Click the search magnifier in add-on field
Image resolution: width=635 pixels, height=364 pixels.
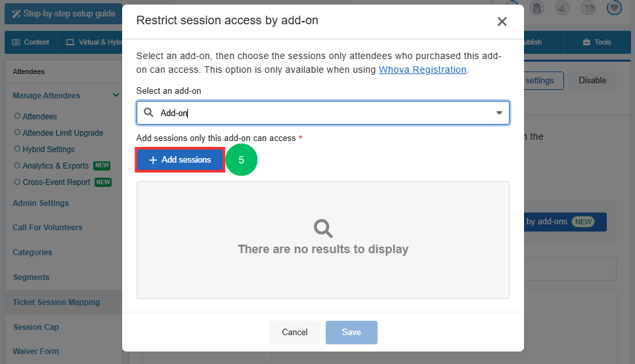(x=148, y=112)
